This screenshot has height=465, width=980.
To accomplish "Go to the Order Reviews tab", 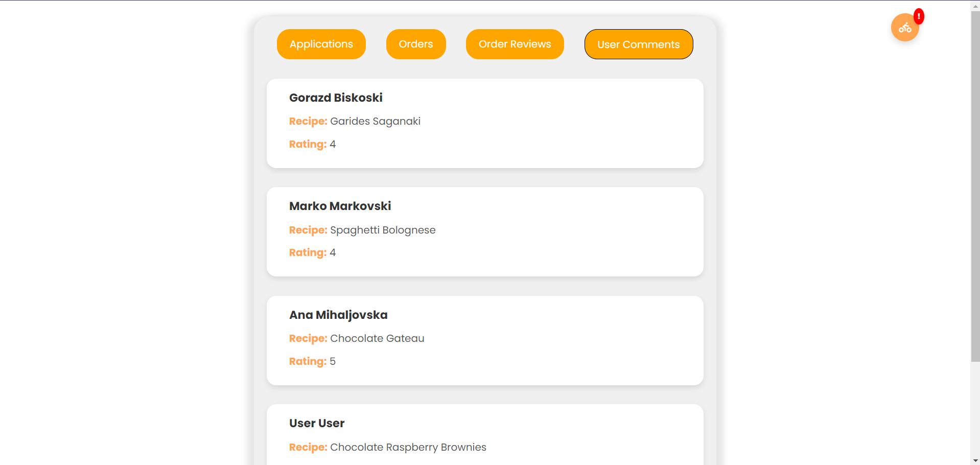I will (x=515, y=44).
